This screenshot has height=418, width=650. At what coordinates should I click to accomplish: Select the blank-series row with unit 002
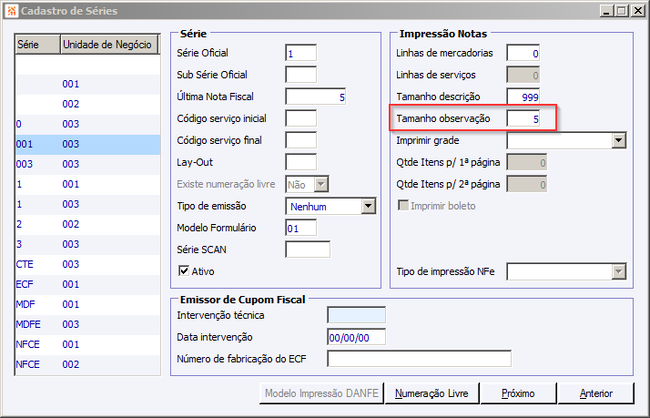(x=87, y=104)
